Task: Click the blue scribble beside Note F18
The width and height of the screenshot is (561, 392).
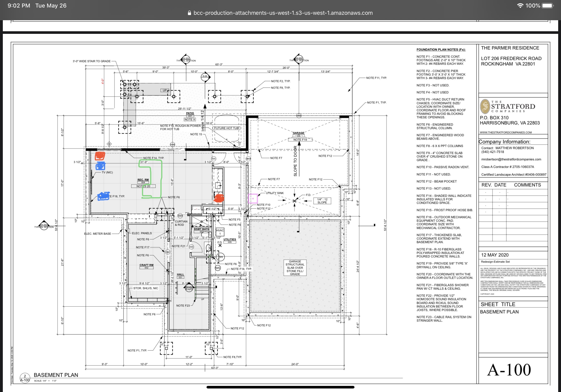Action: pos(103,196)
